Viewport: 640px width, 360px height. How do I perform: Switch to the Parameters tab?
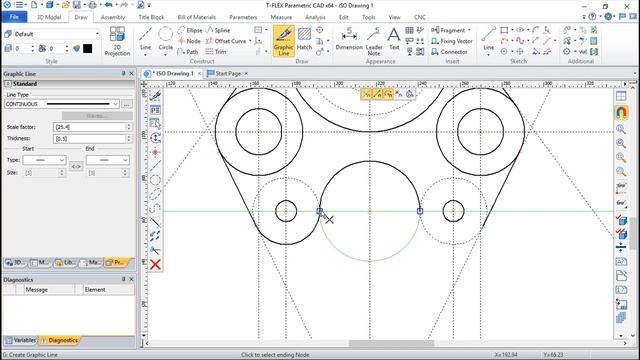click(x=243, y=17)
